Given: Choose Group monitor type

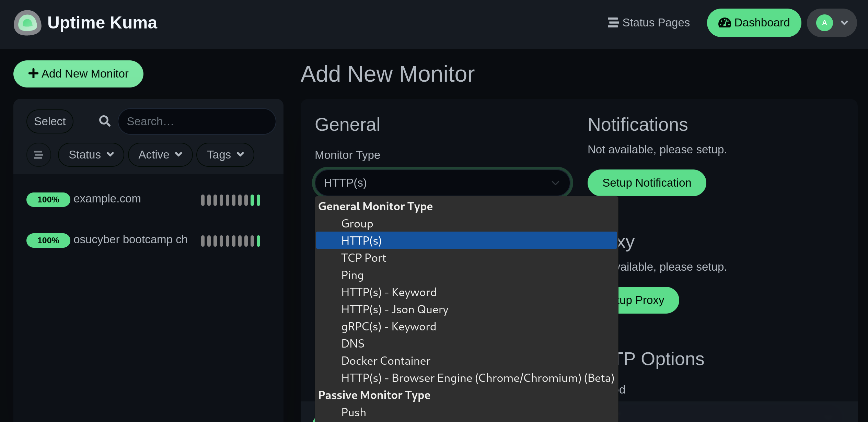Looking at the screenshot, I should 466,223.
